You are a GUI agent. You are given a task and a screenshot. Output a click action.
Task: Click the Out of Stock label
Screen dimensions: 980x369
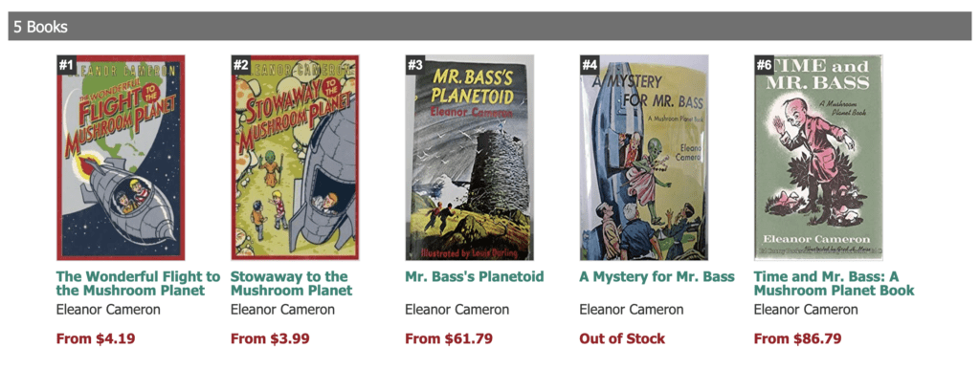point(622,339)
